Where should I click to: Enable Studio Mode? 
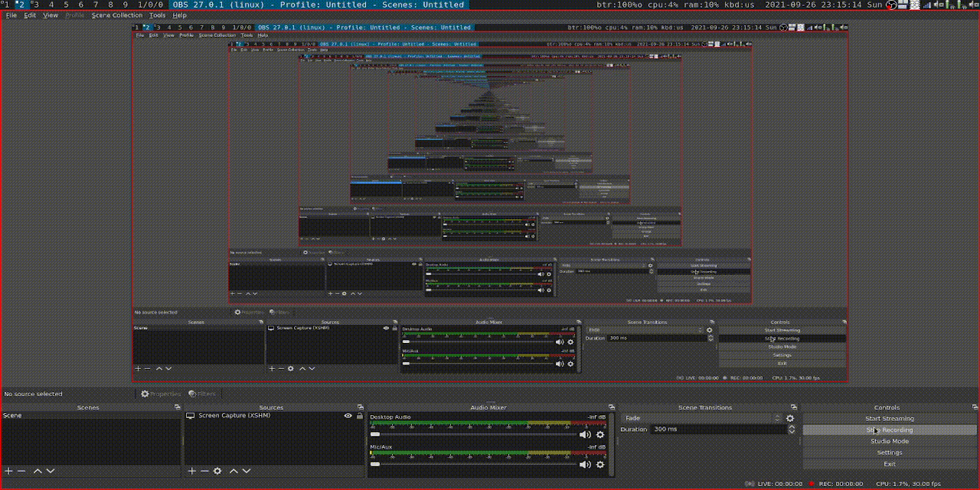889,441
